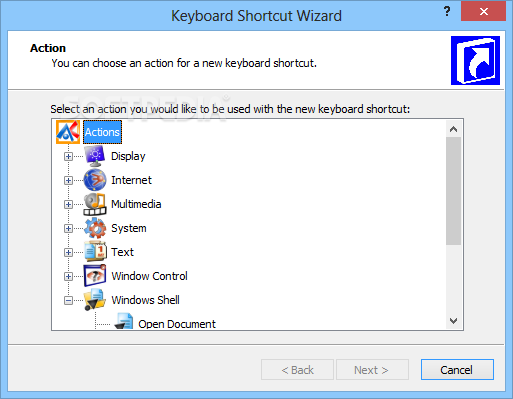Screen dimensions: 513x399
Task: Click the Window Control icon
Action: tap(95, 276)
